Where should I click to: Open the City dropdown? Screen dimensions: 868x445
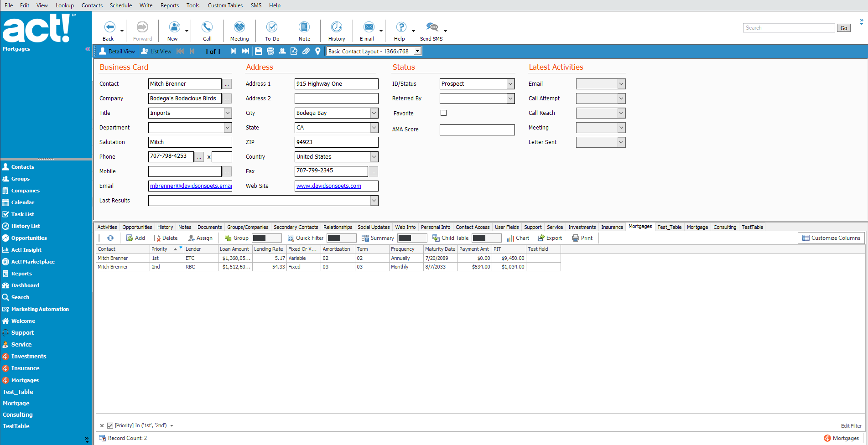374,113
